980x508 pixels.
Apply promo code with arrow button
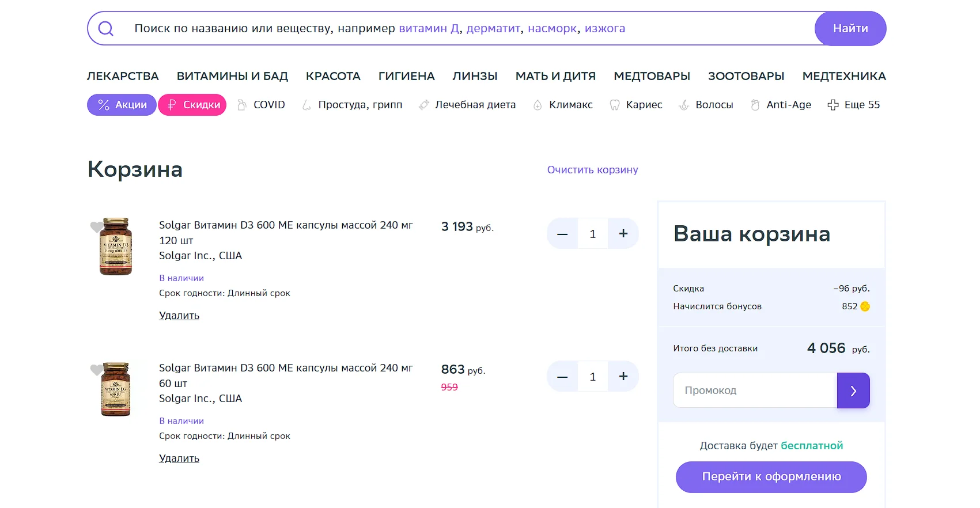(x=853, y=391)
